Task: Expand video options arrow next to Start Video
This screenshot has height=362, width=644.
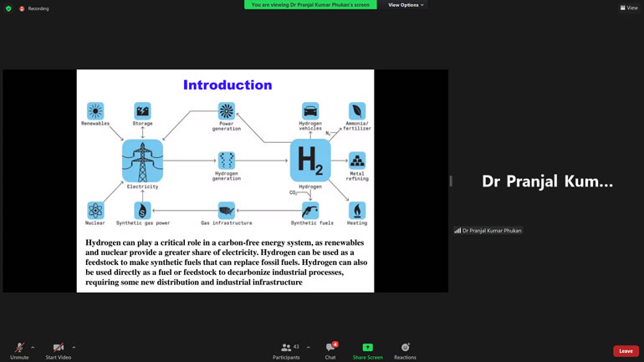Action: click(x=74, y=347)
